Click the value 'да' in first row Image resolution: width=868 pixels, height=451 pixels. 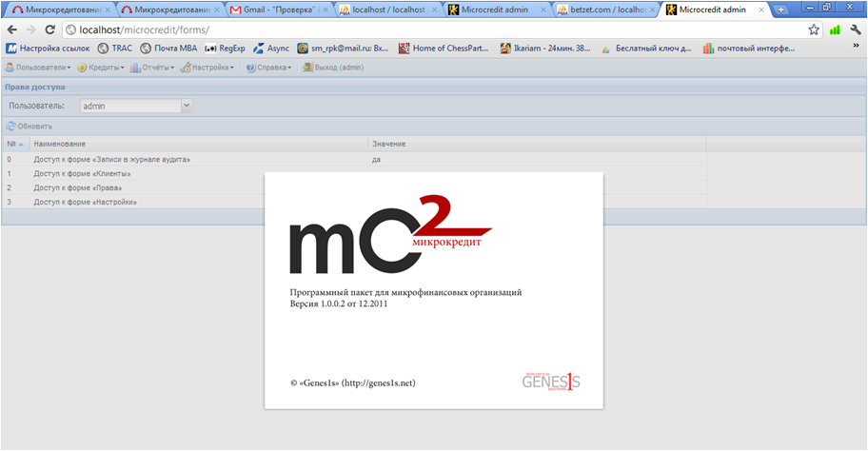pyautogui.click(x=377, y=159)
